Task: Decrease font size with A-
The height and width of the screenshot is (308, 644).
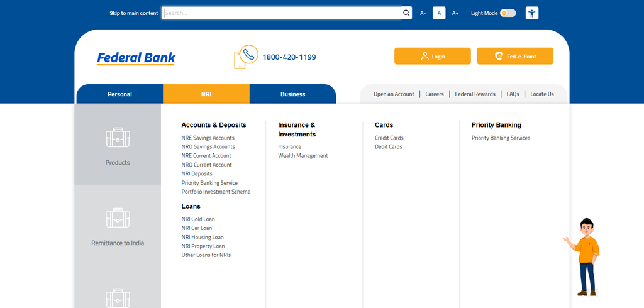Action: click(423, 13)
